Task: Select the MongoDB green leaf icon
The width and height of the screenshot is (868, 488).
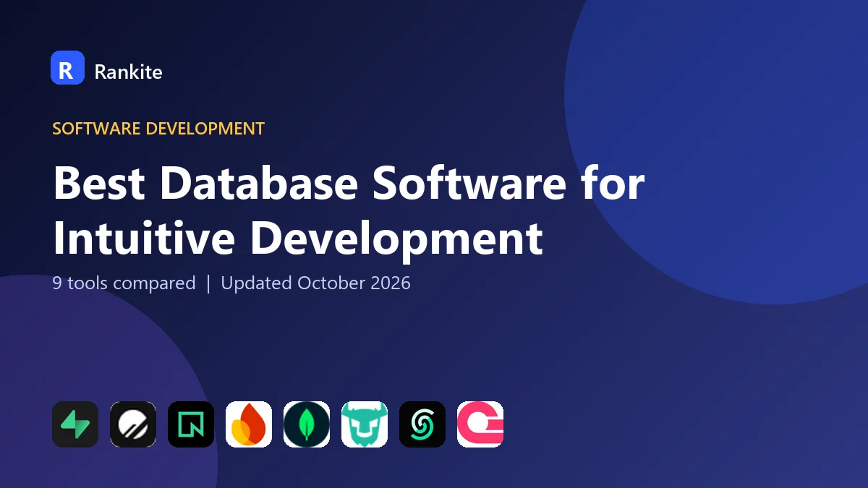Action: [x=307, y=424]
